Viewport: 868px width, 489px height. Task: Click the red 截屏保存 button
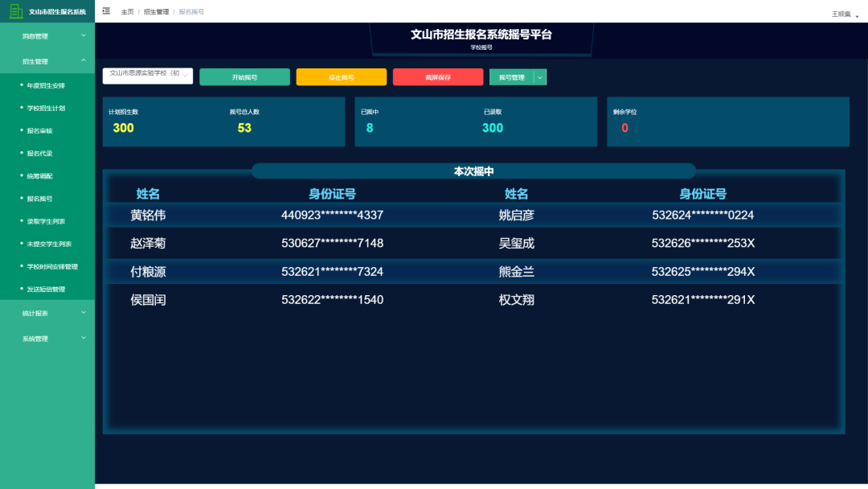click(438, 77)
